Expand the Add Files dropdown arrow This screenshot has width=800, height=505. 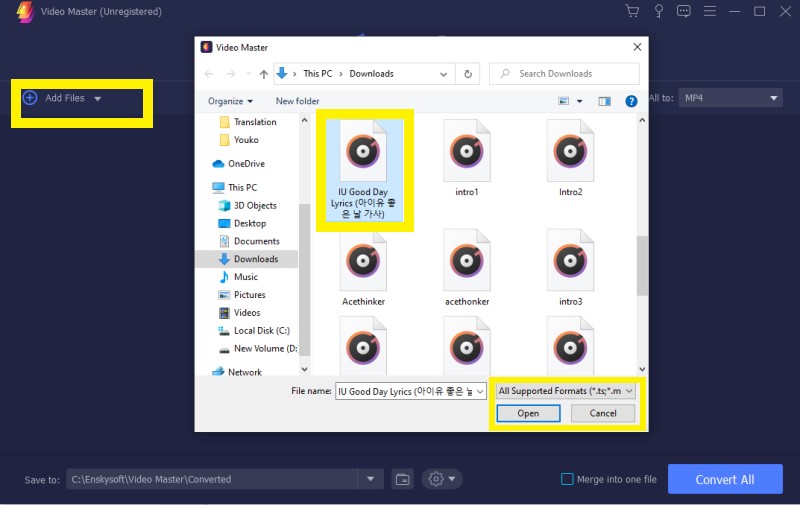point(97,98)
